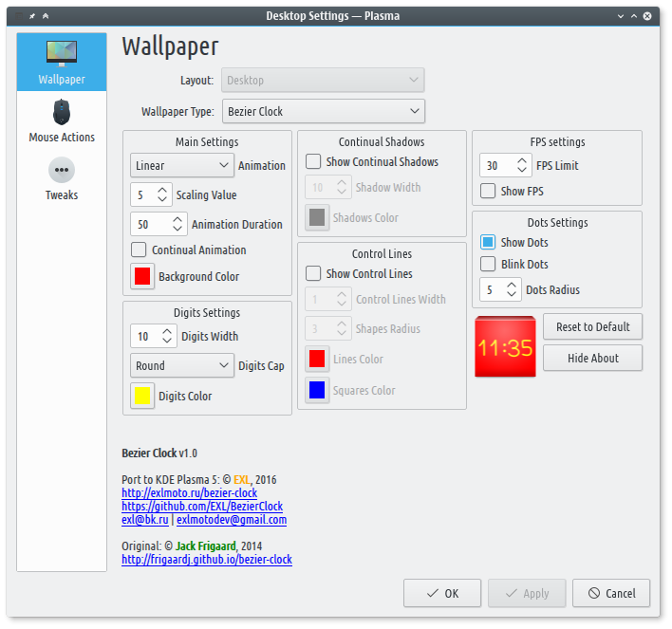Open the Animation type dropdown showing Linear

coord(182,165)
